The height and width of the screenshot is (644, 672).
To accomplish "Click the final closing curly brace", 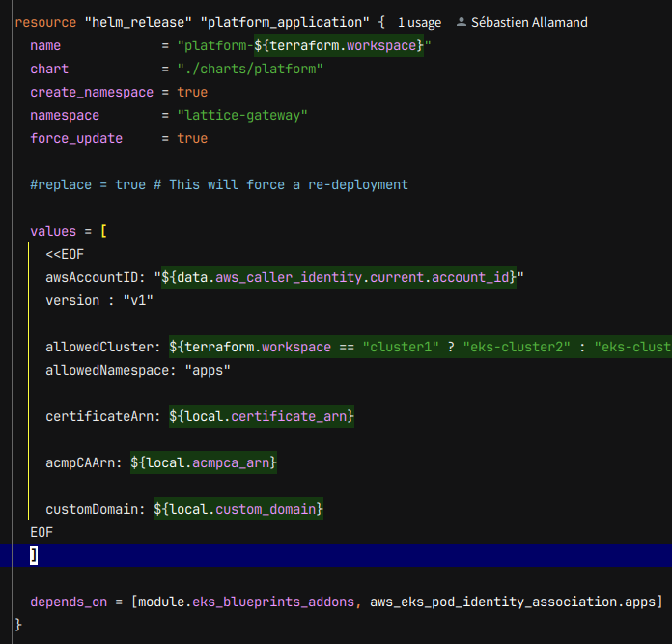I will point(18,625).
